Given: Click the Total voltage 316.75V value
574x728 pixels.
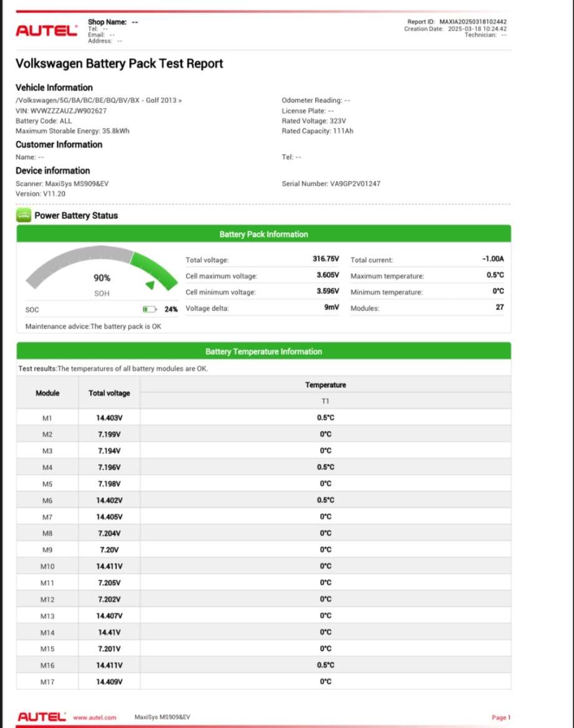Looking at the screenshot, I should click(x=326, y=259).
